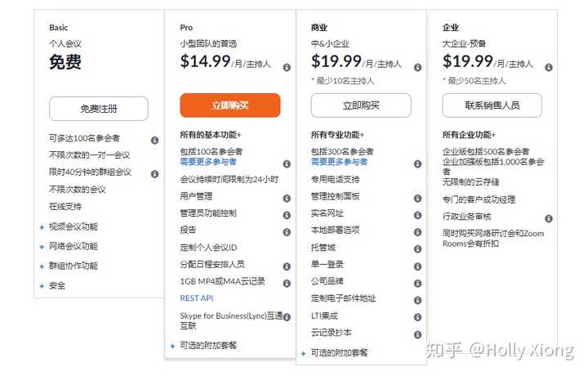This screenshot has width=588, height=376.
Task: Click 定制个人会议ID text
Action: (x=208, y=248)
